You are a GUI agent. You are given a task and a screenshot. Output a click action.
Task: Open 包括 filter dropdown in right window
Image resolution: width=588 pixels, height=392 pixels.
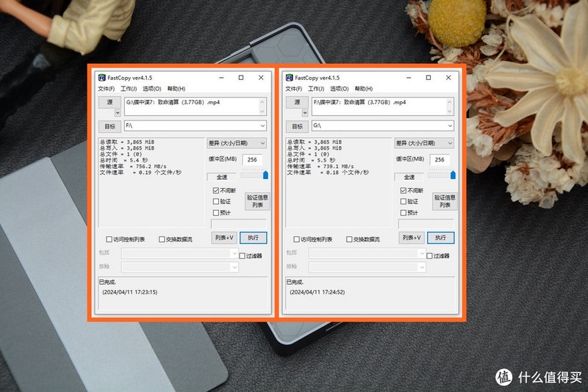click(367, 253)
